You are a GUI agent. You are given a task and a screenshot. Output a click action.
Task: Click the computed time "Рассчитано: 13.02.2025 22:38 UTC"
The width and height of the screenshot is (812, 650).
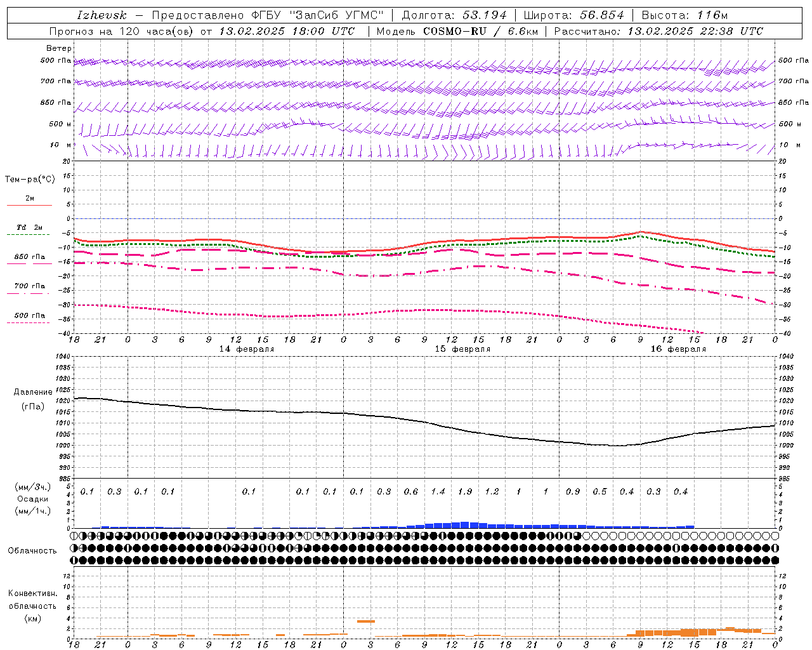point(658,31)
